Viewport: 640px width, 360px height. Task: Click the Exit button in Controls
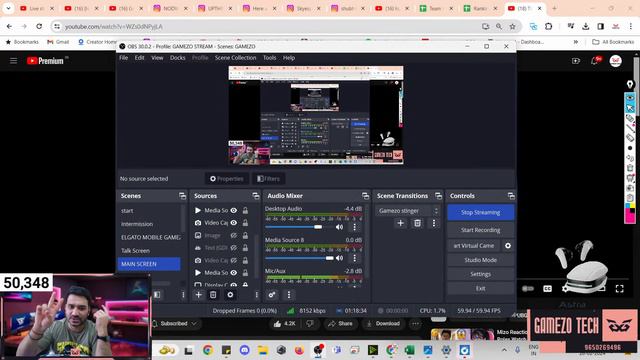tap(480, 289)
